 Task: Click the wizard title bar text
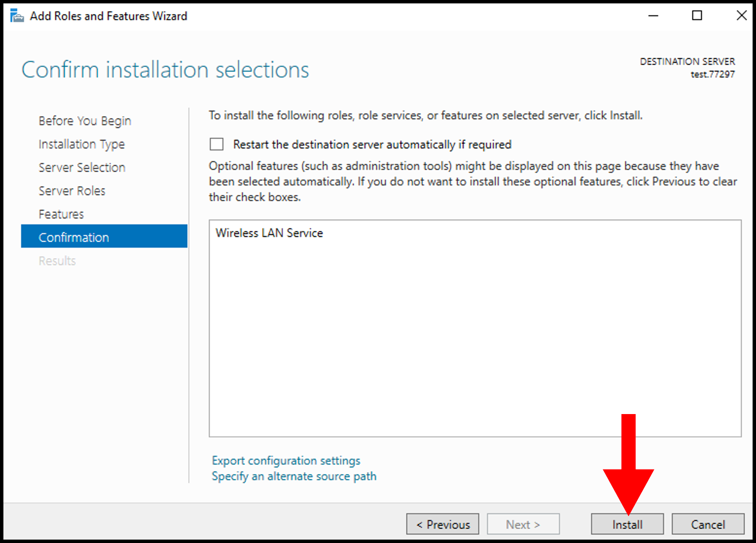point(108,16)
